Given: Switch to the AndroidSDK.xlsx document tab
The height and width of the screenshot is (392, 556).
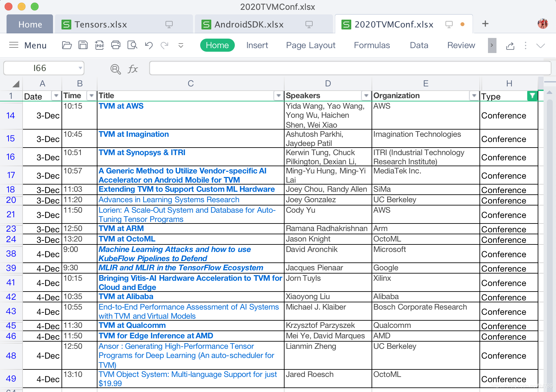Looking at the screenshot, I should (264, 24).
